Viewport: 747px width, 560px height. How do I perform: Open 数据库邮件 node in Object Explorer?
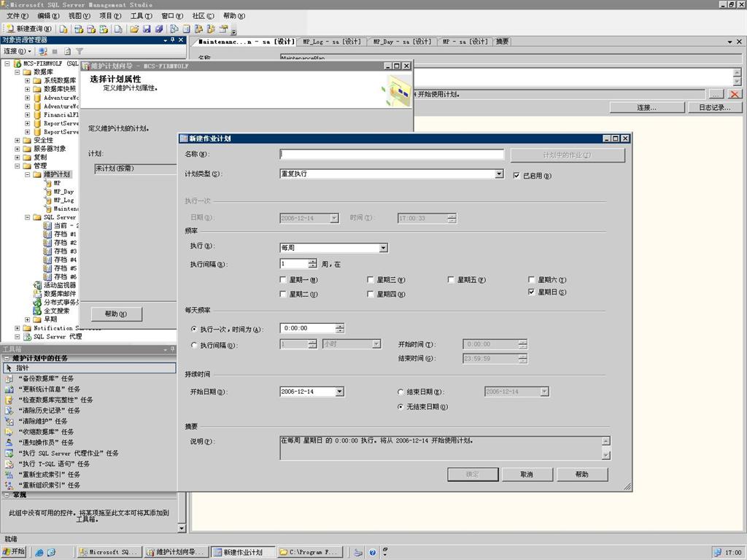tap(60, 294)
